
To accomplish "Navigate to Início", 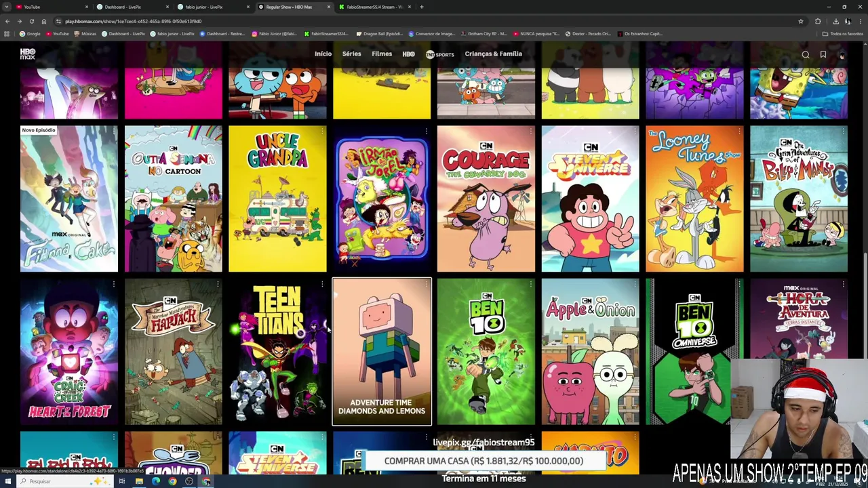I will 323,54.
